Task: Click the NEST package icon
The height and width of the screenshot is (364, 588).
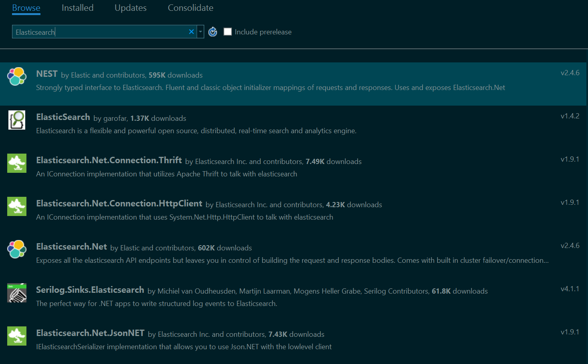Action: point(17,76)
